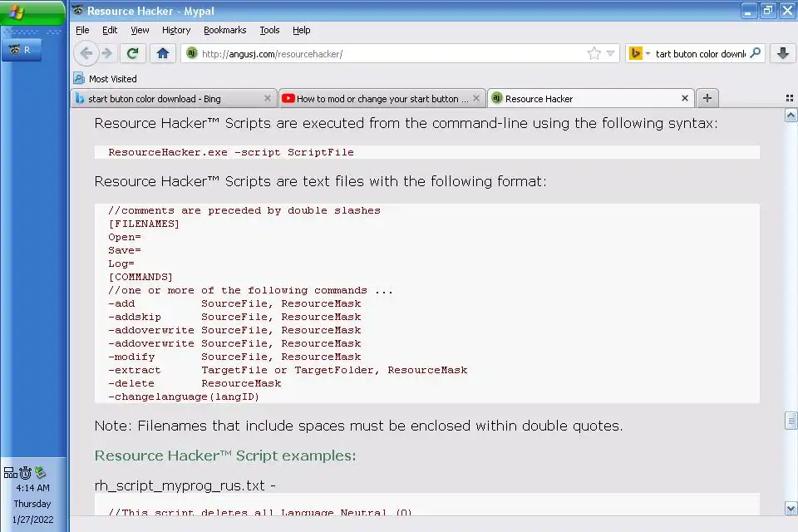Select the Resource Hacker tab

pyautogui.click(x=590, y=99)
